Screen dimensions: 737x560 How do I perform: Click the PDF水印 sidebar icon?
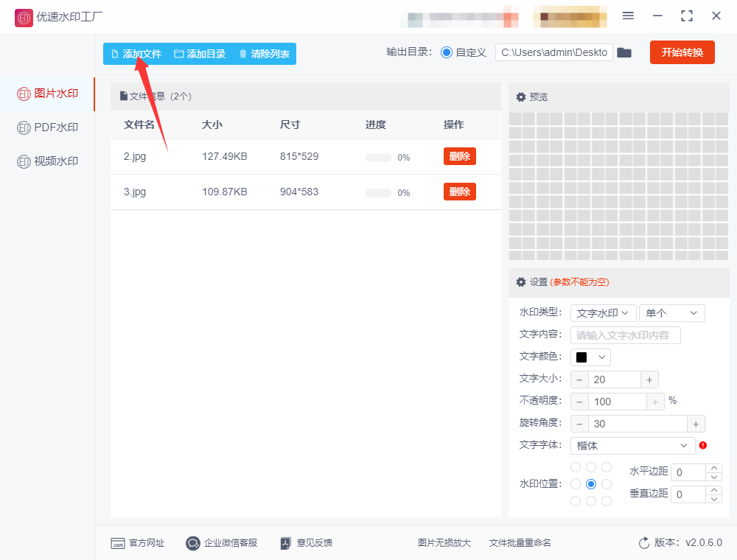click(24, 127)
